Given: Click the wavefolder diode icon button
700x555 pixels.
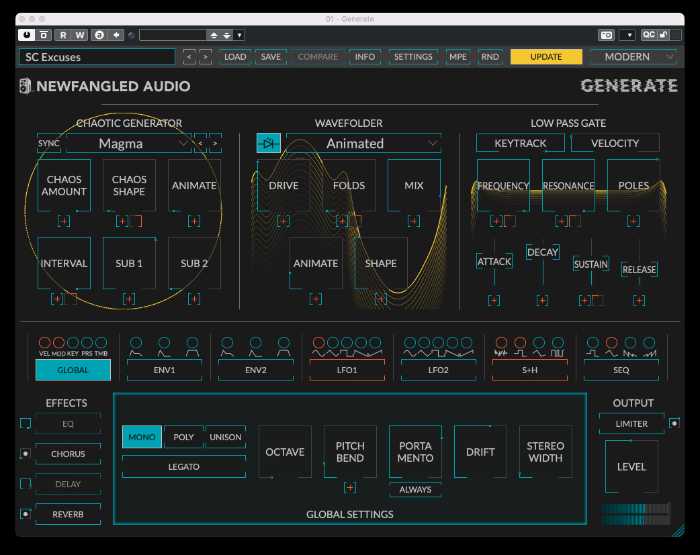Looking at the screenshot, I should click(x=268, y=143).
